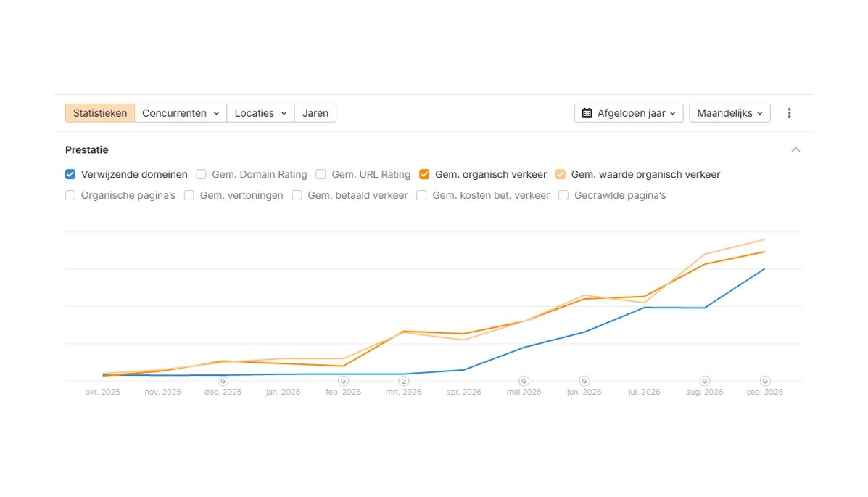
Task: Enable the Organische pagina's checkbox
Action: 70,196
